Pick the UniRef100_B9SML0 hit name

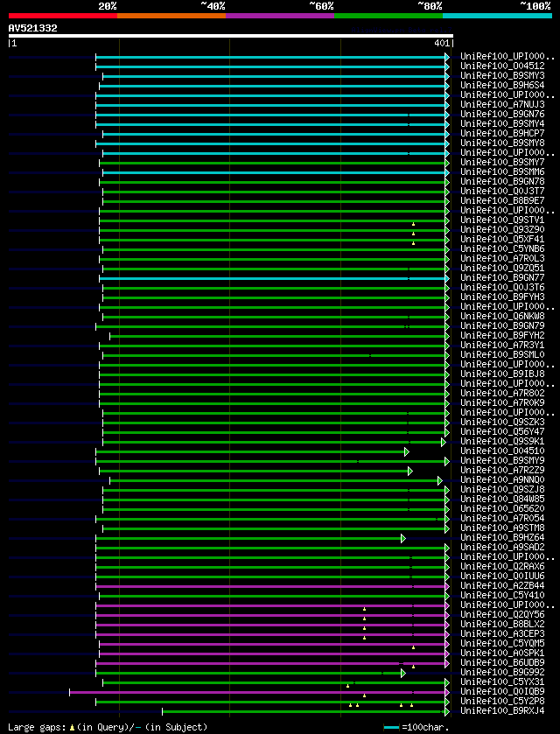(x=502, y=354)
